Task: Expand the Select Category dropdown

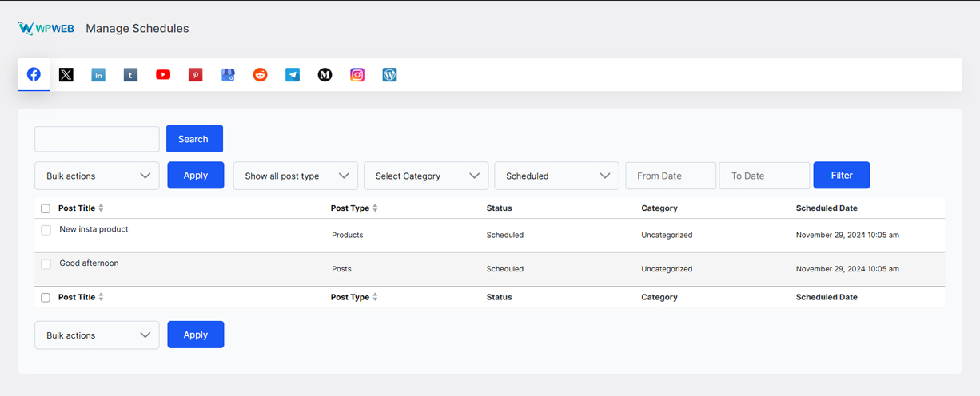Action: click(426, 176)
